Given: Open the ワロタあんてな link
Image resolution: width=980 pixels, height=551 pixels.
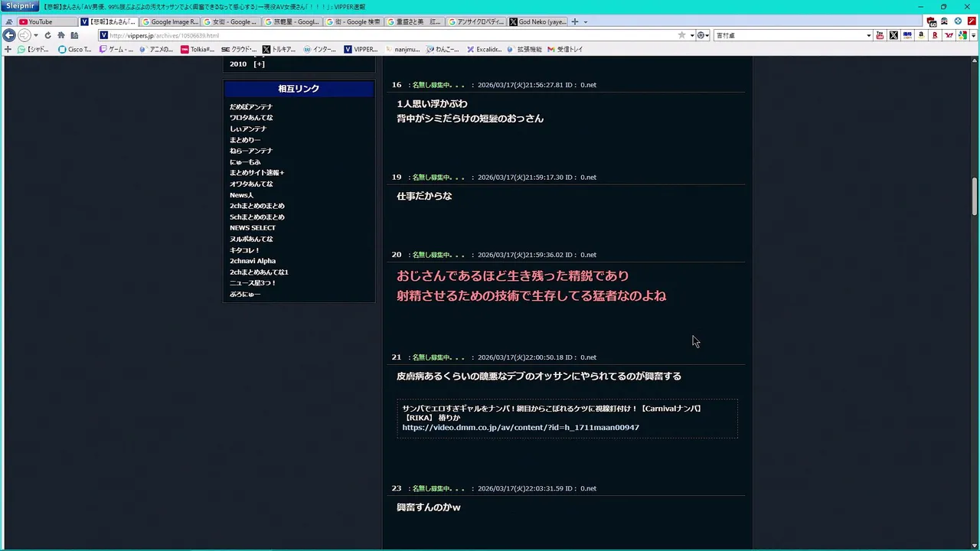Looking at the screenshot, I should point(251,118).
